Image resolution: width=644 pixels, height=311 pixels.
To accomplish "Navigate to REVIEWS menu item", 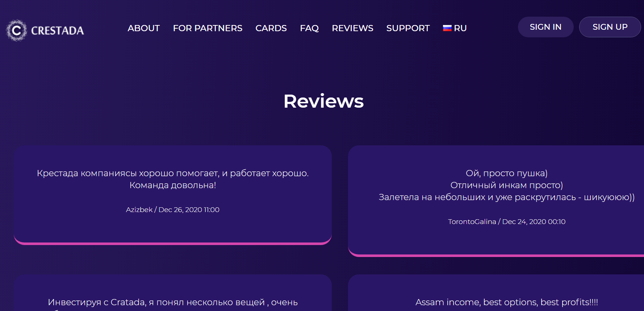I will click(x=352, y=28).
